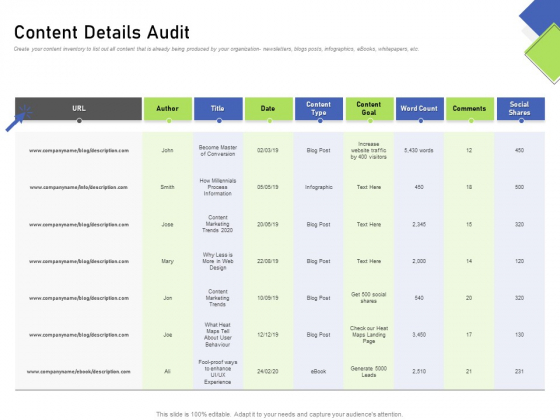The width and height of the screenshot is (560, 420).
Task: Click goal 'Increase website traffic by 400 visitors'
Action: tap(369, 150)
